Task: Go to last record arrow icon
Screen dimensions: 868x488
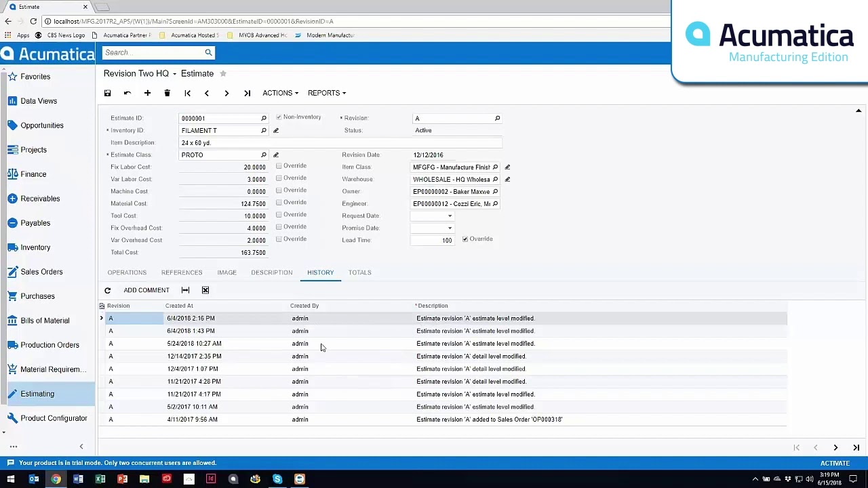Action: click(x=247, y=93)
